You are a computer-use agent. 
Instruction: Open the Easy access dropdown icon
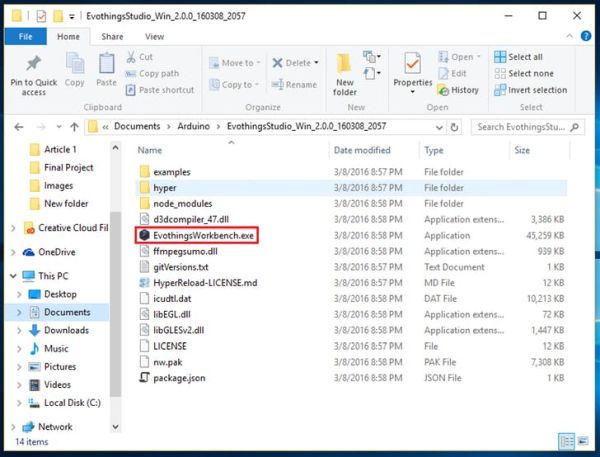pos(372,73)
